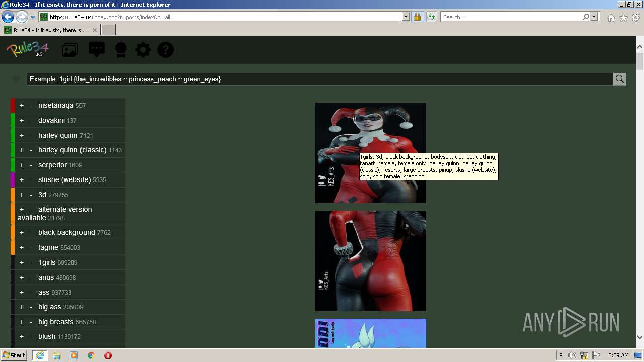Image resolution: width=644 pixels, height=362 pixels.
Task: Open the second red-black bodysuit thumbnail
Action: 371,261
